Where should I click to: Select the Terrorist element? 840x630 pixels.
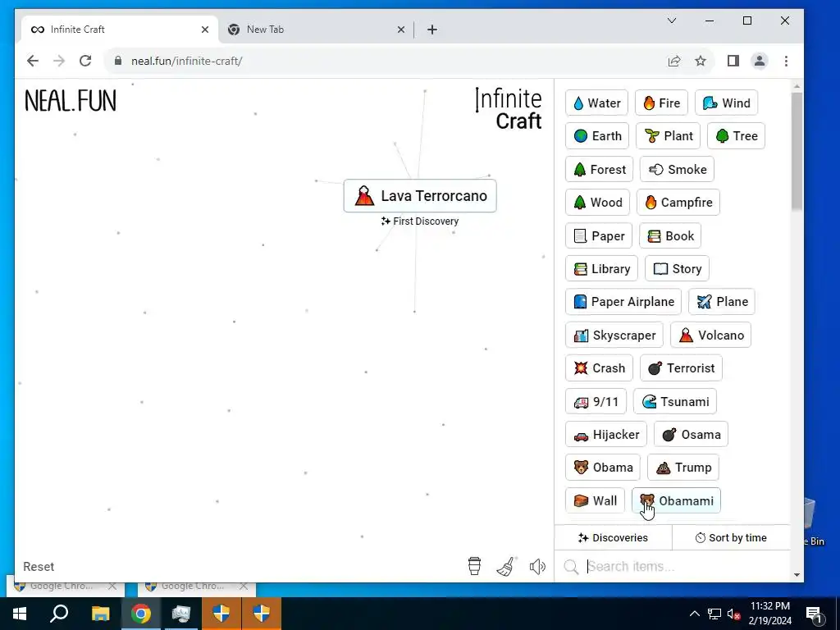tap(682, 368)
